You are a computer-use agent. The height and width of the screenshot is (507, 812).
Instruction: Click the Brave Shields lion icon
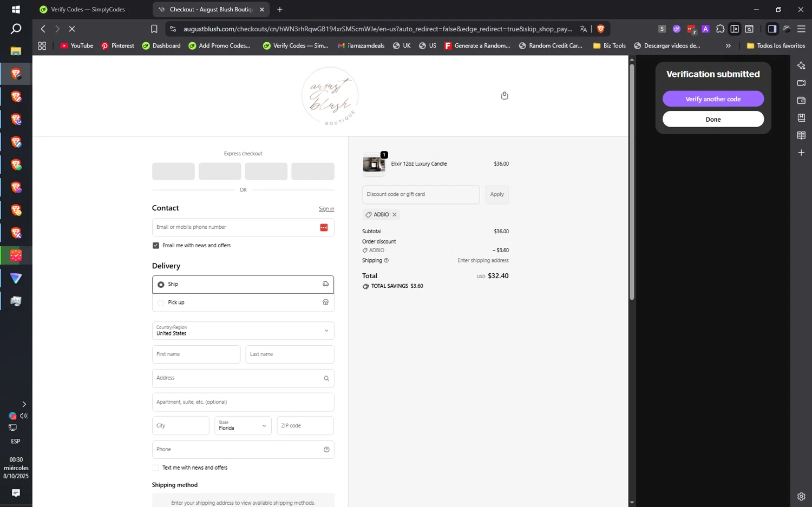click(600, 29)
